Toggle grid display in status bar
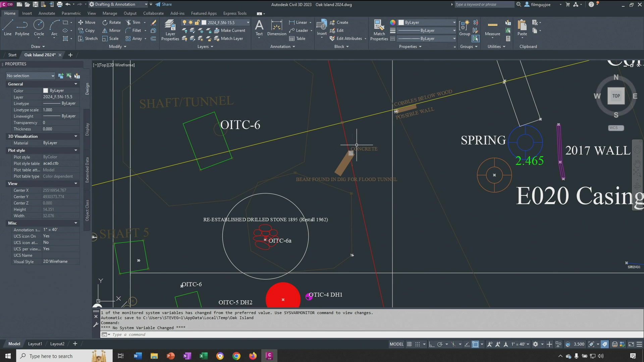Viewport: 644px width, 362px height. 409,344
